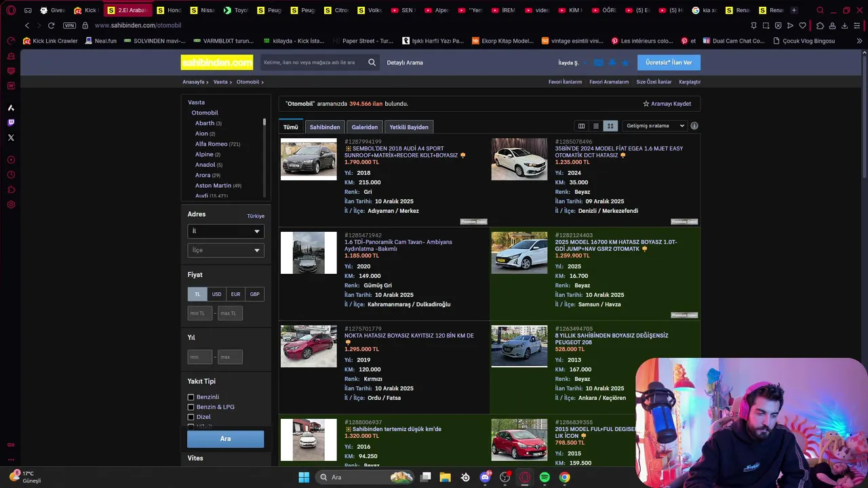Select USD currency toggle
This screenshot has width=868, height=488.
(216, 294)
